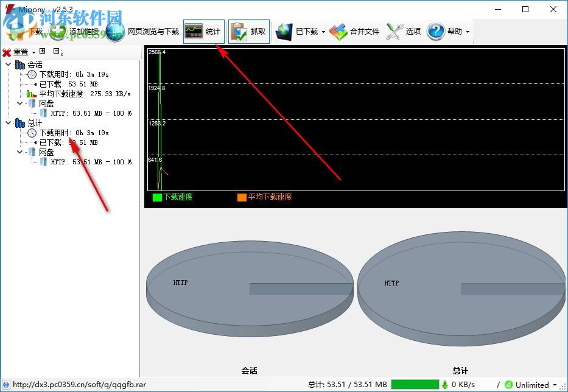Select the 会话 tree item
This screenshot has width=568, height=392.
click(x=35, y=65)
